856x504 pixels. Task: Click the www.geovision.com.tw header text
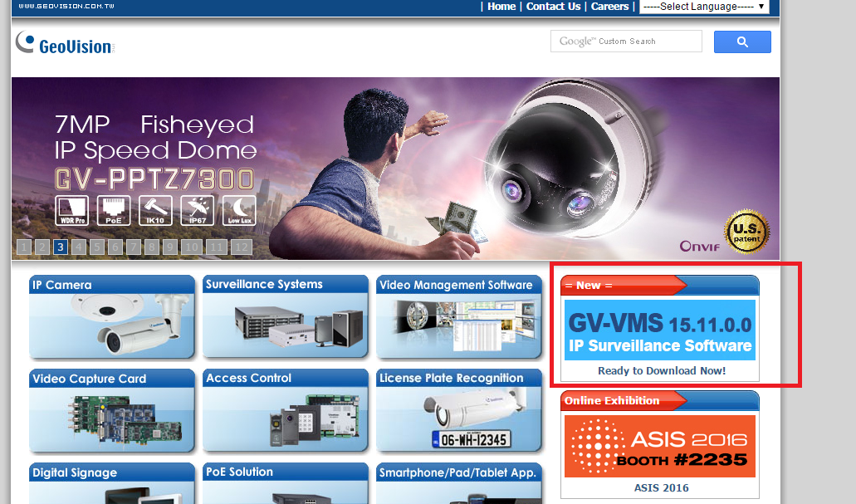coord(66,6)
